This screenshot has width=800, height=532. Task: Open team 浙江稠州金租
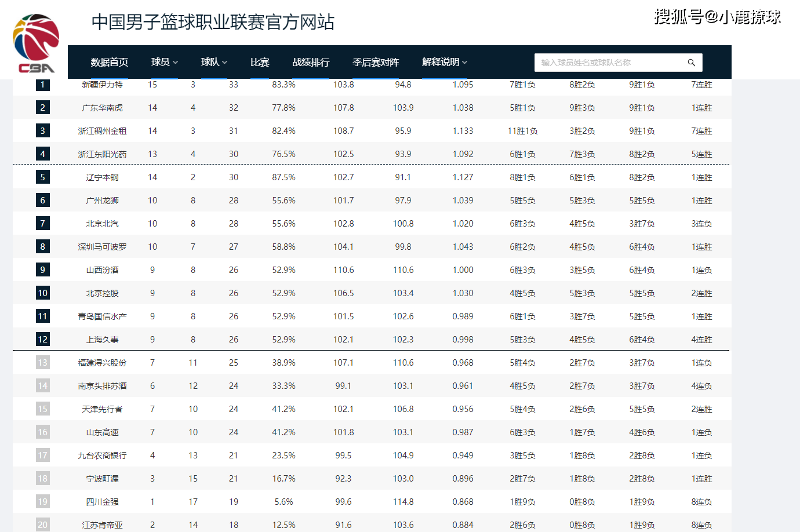pyautogui.click(x=102, y=131)
